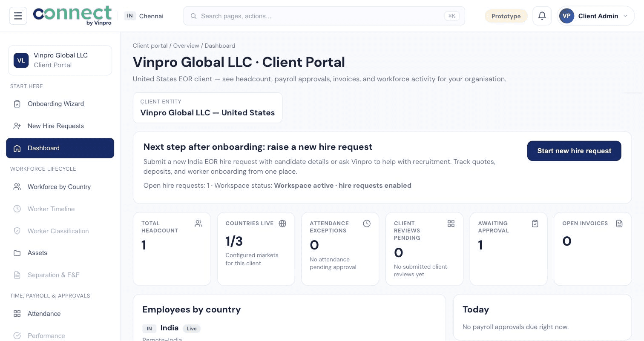Click the India country row
The width and height of the screenshot is (644, 341).
tap(289, 332)
